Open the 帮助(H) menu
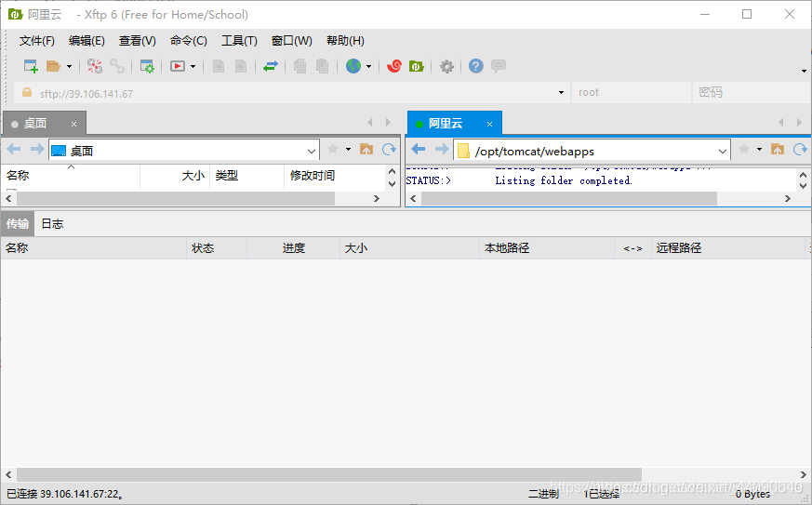812x505 pixels. click(x=345, y=41)
